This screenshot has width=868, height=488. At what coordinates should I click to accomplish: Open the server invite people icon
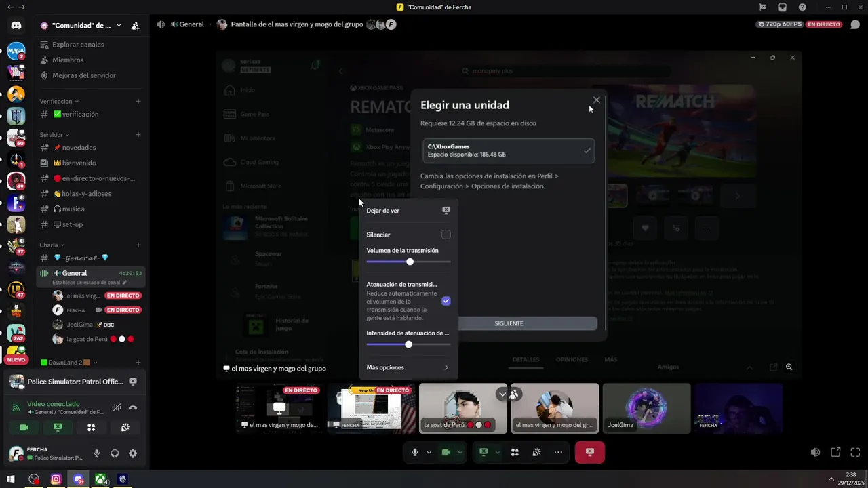(135, 26)
